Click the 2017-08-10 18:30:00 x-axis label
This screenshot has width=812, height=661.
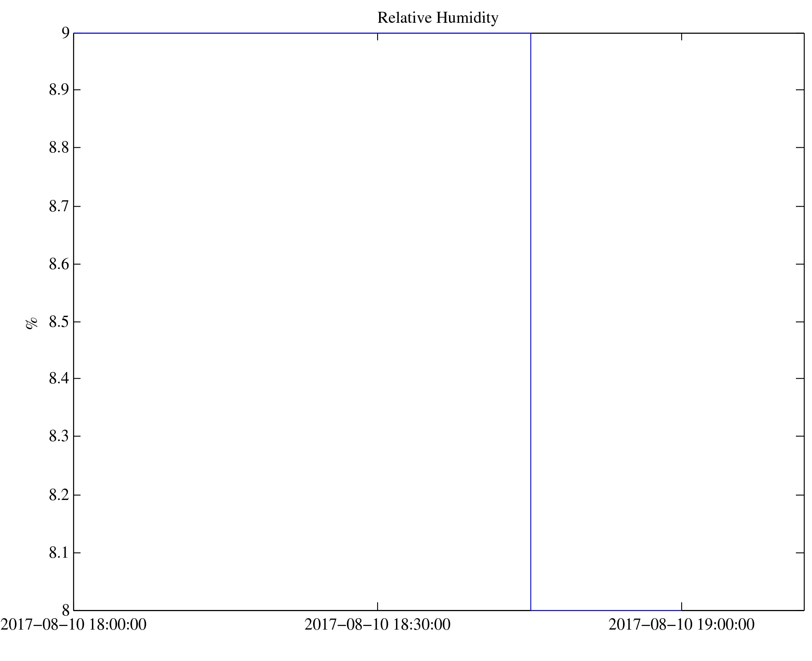tap(378, 624)
